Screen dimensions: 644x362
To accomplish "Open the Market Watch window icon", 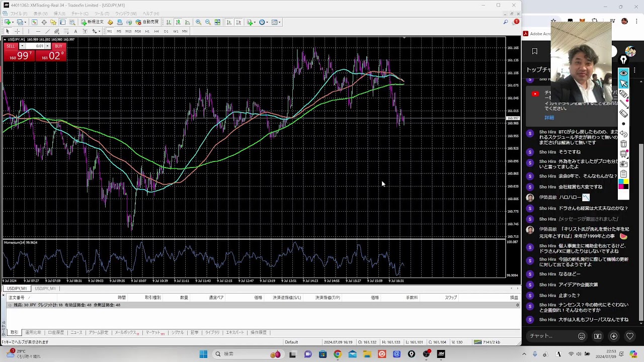I will coord(35,22).
